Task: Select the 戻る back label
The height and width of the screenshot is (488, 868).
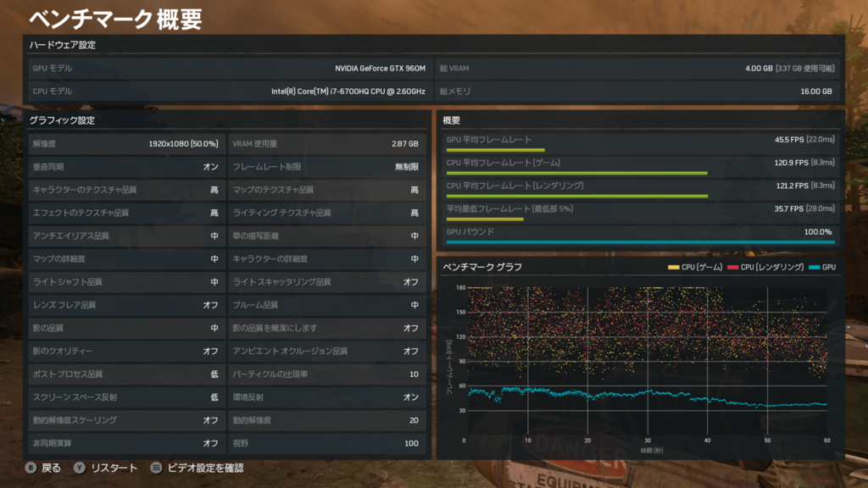Action: click(x=51, y=468)
